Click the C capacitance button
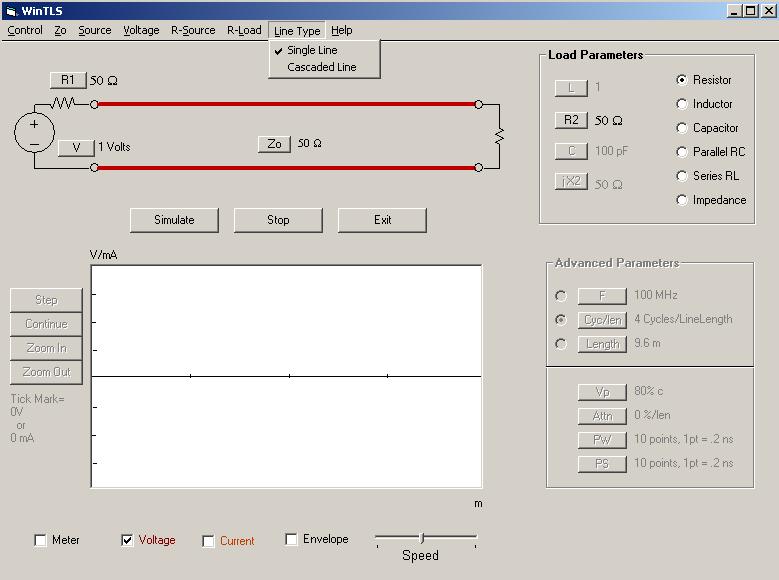 [x=571, y=151]
